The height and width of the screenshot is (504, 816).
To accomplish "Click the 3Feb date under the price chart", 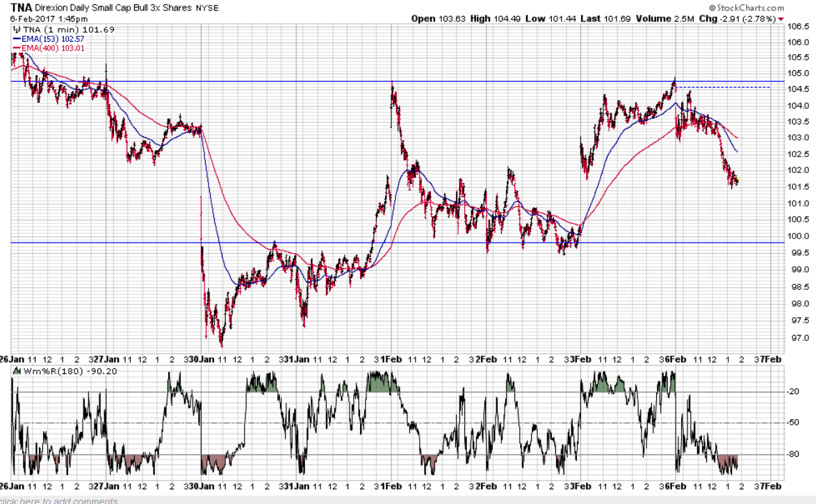I will tap(581, 359).
